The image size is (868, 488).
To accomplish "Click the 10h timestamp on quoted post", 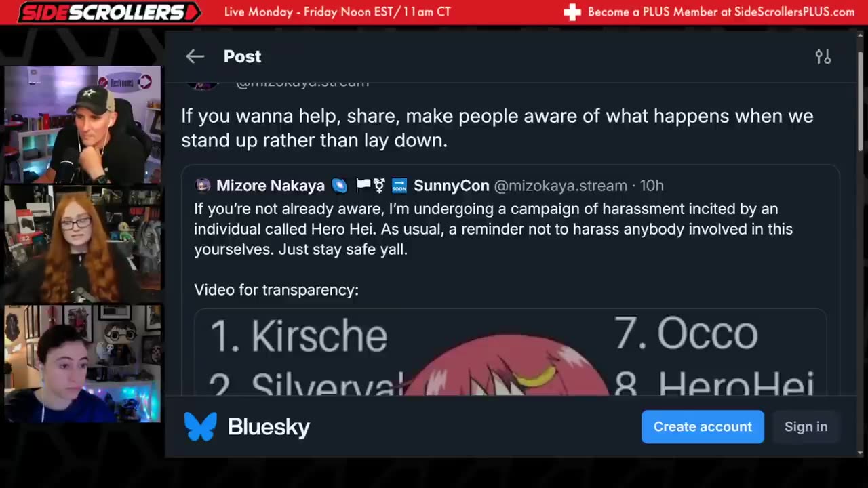I will coord(652,186).
